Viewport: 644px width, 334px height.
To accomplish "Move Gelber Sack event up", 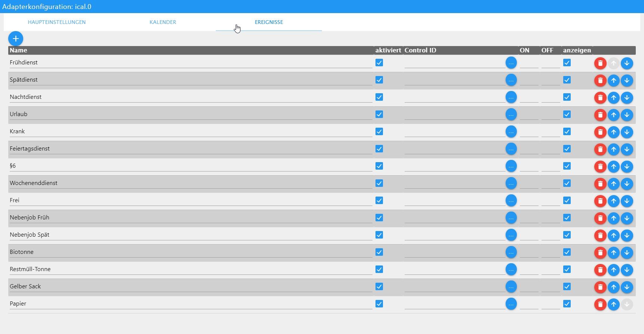I will (613, 287).
